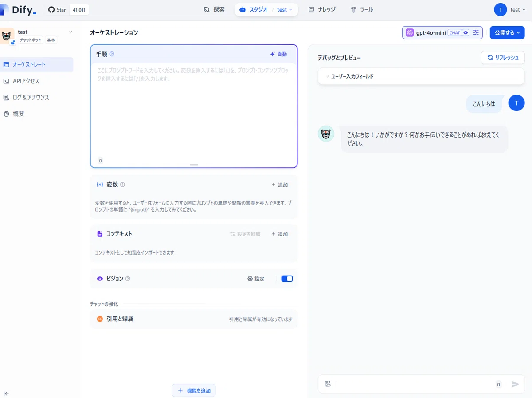532x398 pixels.
Task: Click the 自動 auto-generate prompt button
Action: pos(278,54)
